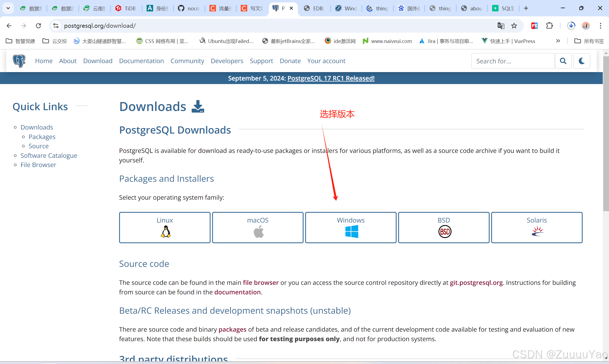Open ide激活网 bookmark
609x364 pixels.
pos(340,41)
